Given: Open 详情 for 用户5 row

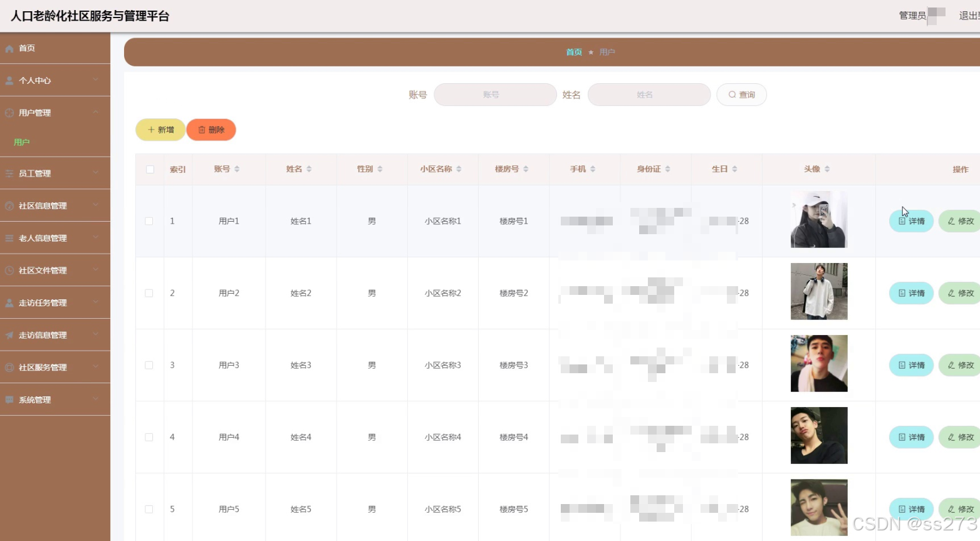Looking at the screenshot, I should [912, 509].
